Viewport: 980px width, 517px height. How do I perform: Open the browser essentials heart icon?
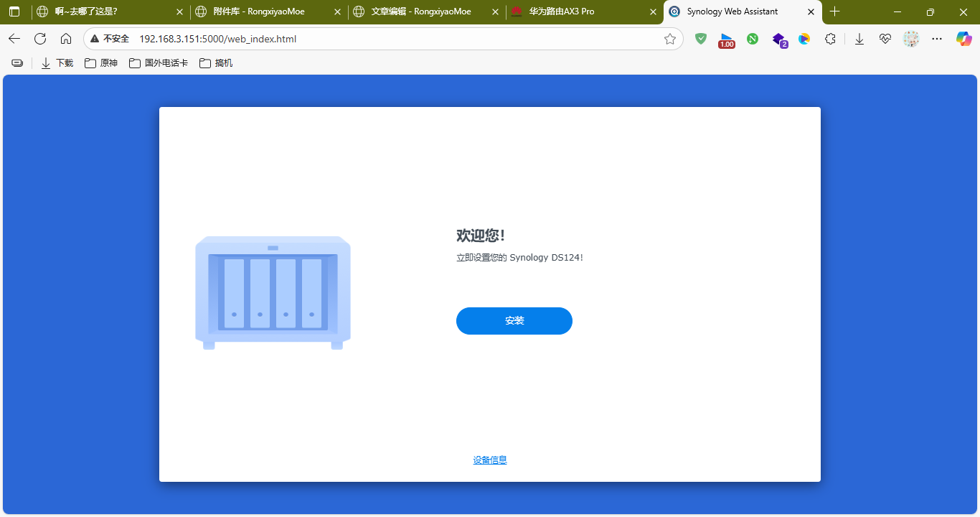click(885, 39)
